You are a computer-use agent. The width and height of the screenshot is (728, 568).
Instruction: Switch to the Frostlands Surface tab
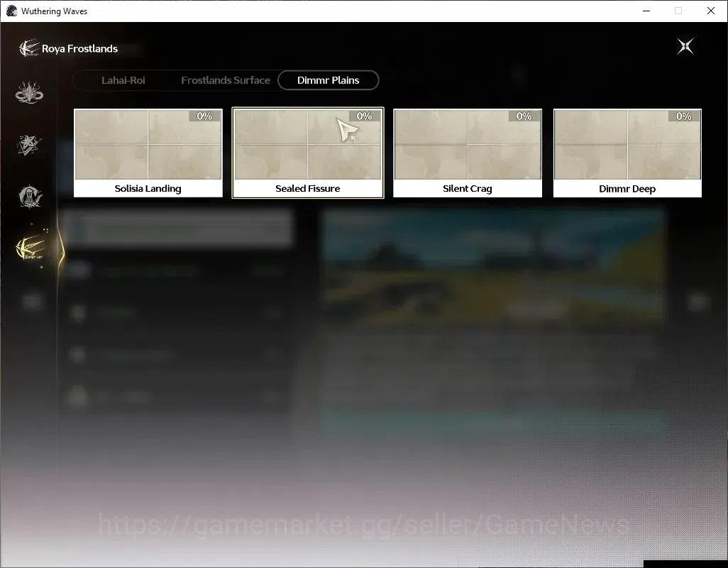pyautogui.click(x=226, y=80)
